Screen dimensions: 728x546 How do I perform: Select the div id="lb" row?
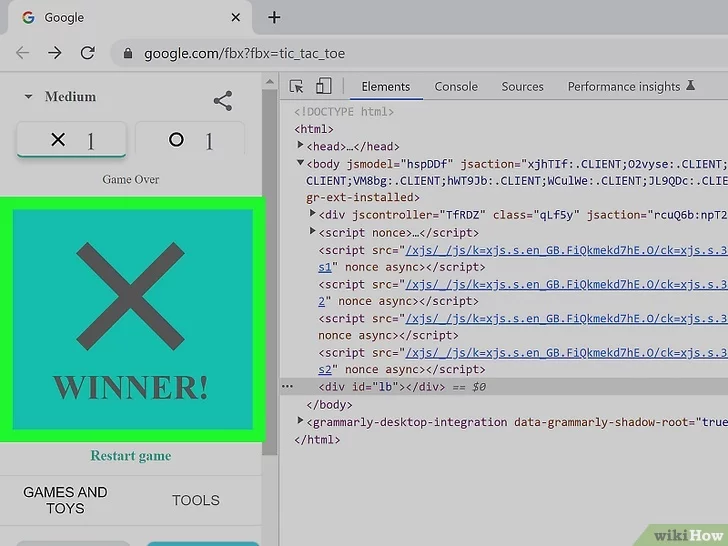[504, 387]
